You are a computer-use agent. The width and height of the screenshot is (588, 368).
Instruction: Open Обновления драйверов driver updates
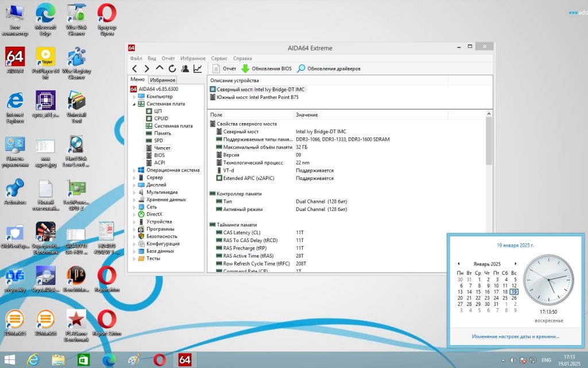coord(329,69)
